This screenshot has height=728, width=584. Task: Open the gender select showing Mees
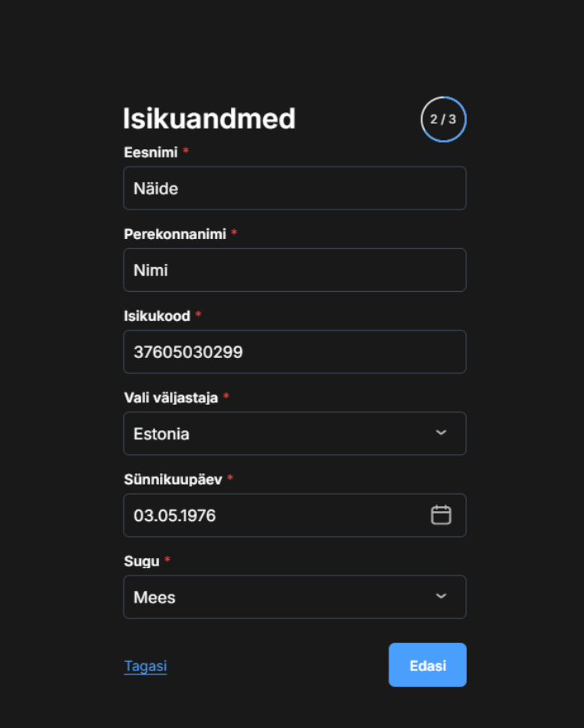pyautogui.click(x=280, y=597)
